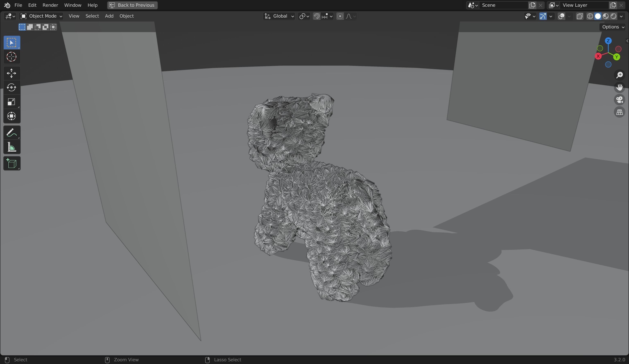Expand the Options dropdown
Viewport: 629px width, 364px height.
click(613, 27)
